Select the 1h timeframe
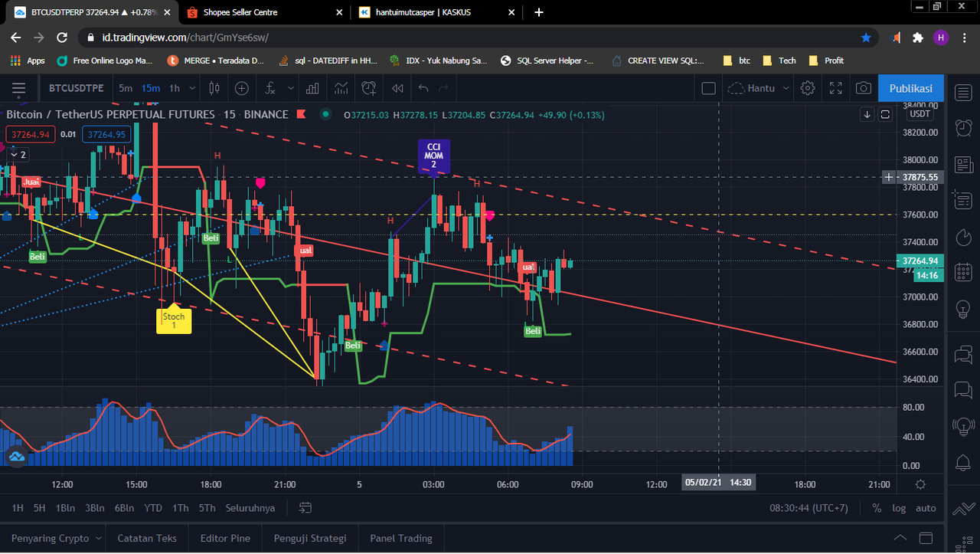The width and height of the screenshot is (980, 554). (175, 88)
